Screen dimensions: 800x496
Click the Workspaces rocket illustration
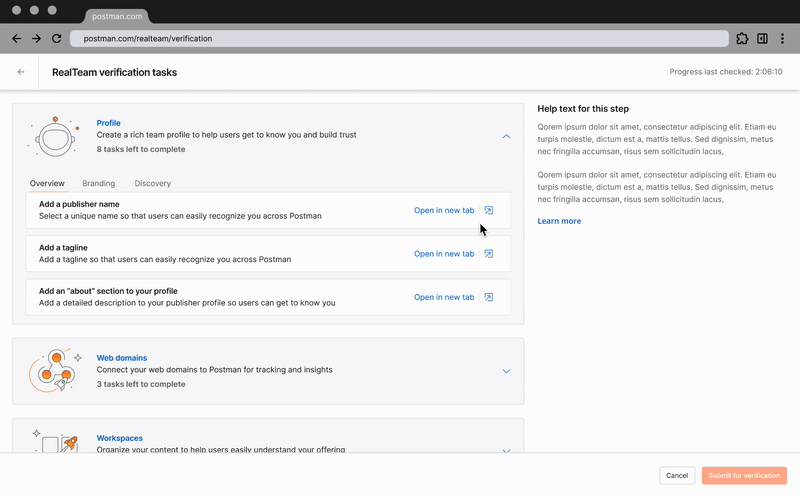(55, 442)
